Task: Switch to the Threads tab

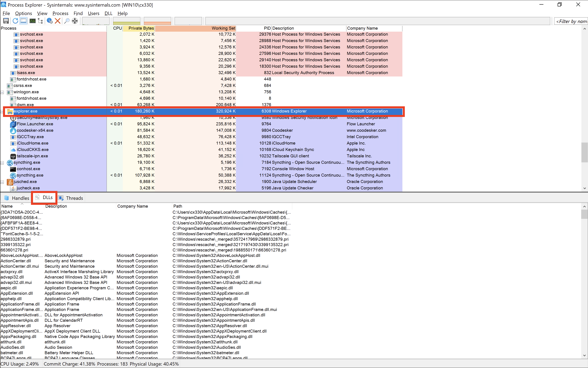Action: click(x=71, y=198)
